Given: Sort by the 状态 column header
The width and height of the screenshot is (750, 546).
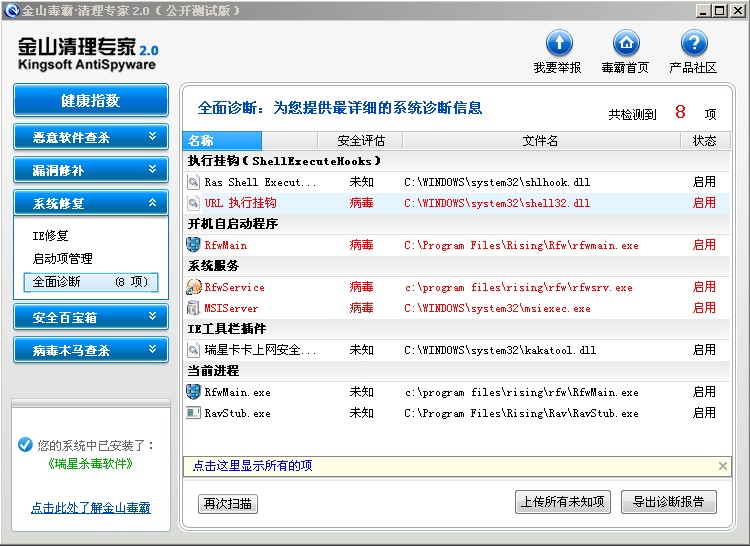Looking at the screenshot, I should point(705,141).
